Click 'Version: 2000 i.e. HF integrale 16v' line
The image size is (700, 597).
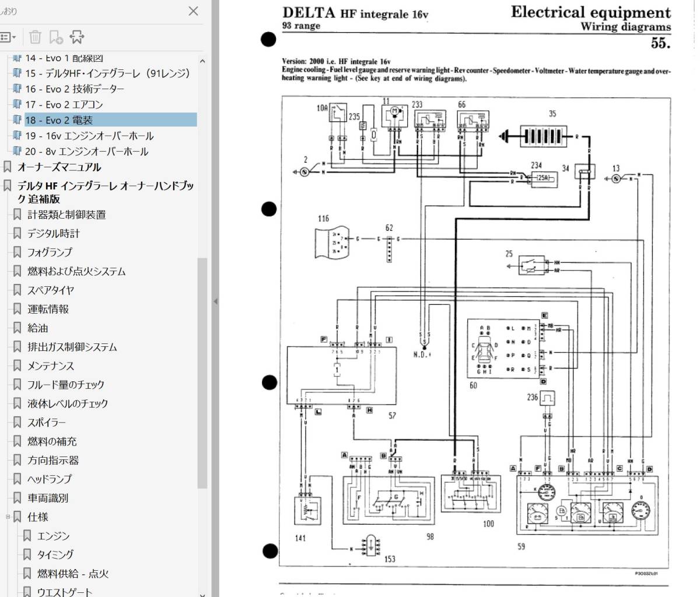point(336,61)
